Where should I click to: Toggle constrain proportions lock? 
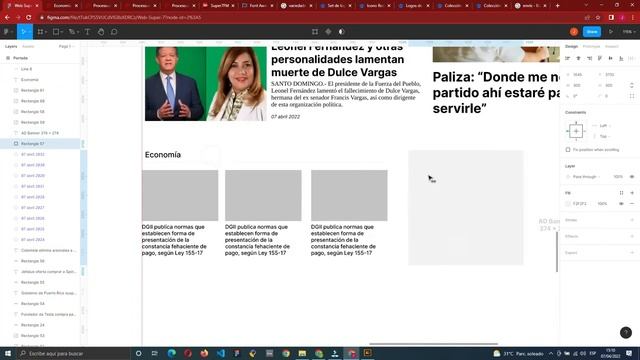tap(632, 85)
